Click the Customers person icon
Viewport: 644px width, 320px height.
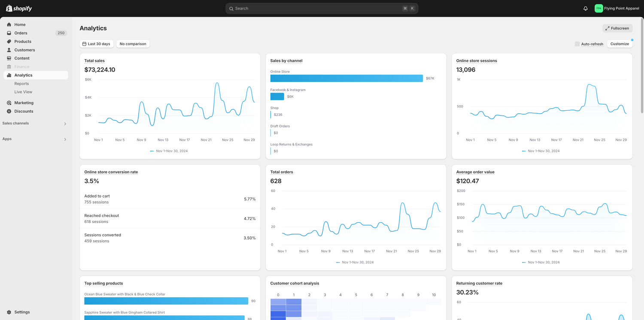(x=9, y=50)
